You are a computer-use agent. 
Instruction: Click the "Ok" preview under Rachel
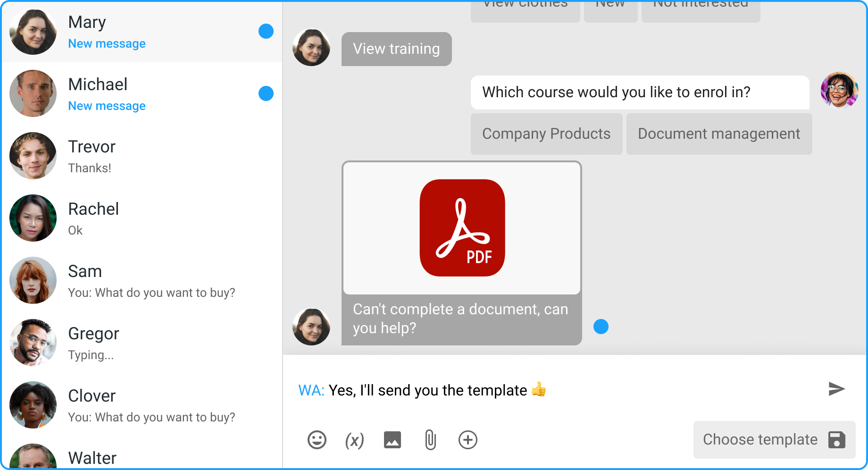coord(75,230)
